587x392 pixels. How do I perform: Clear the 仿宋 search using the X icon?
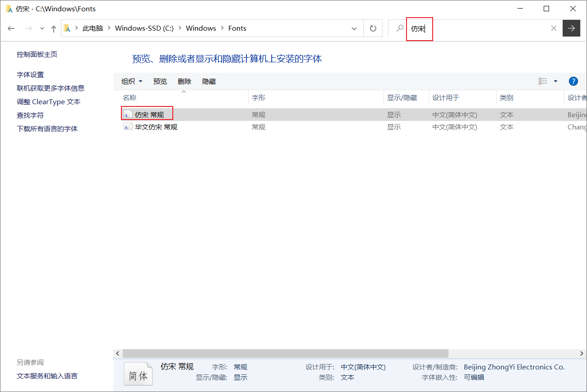(x=554, y=28)
